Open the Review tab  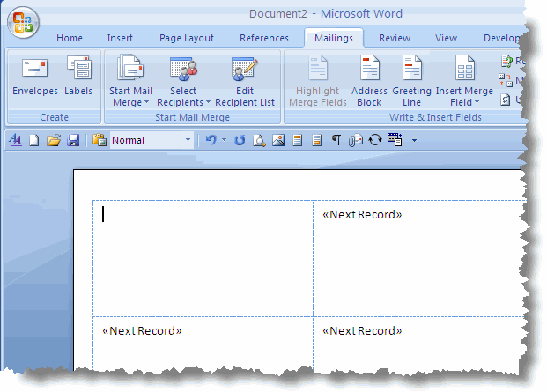395,38
